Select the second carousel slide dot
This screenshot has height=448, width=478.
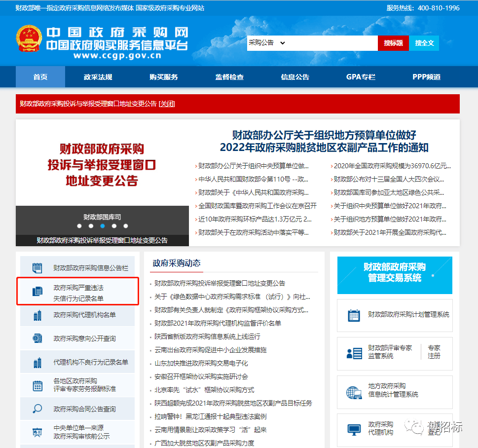pos(91,226)
